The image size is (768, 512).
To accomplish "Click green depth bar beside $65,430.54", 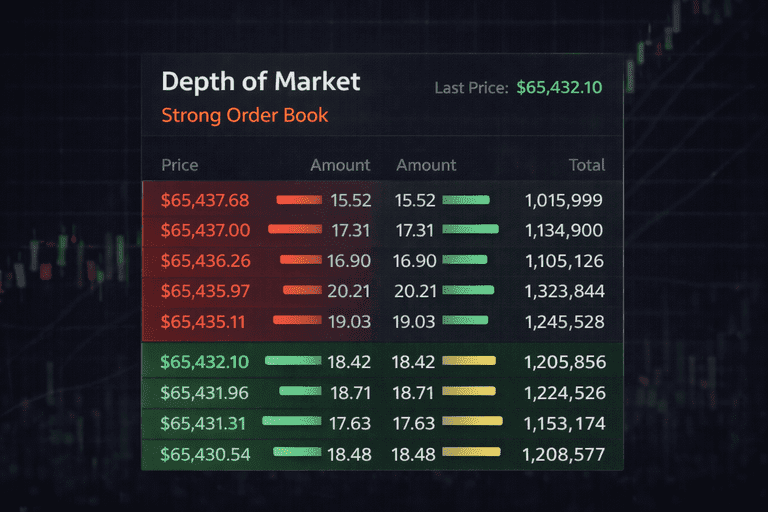I will click(x=297, y=452).
